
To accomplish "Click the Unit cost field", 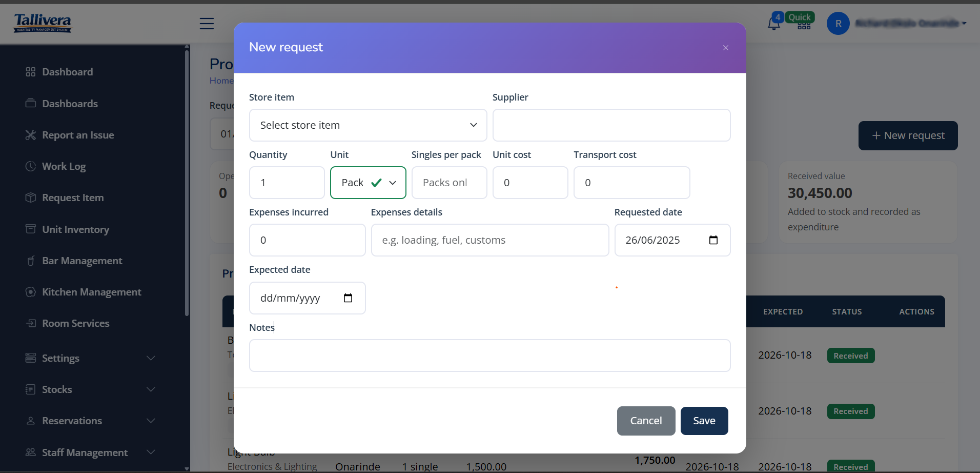I will 530,183.
